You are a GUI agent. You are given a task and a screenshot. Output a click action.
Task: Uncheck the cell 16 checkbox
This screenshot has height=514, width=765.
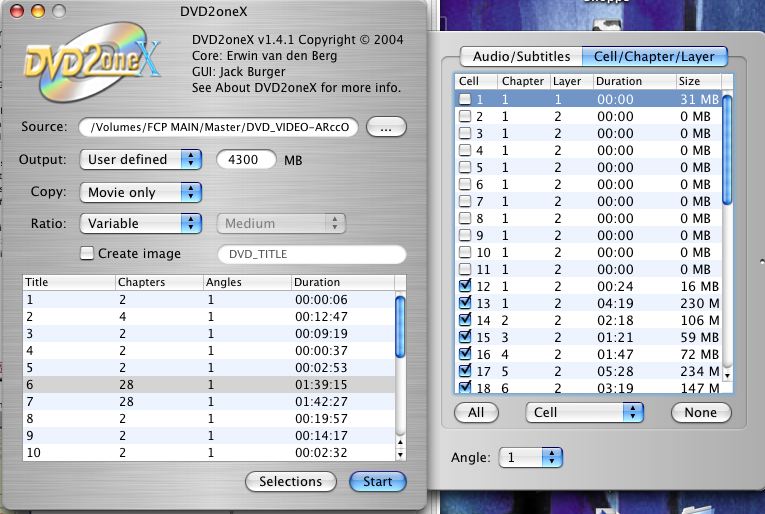tap(465, 354)
